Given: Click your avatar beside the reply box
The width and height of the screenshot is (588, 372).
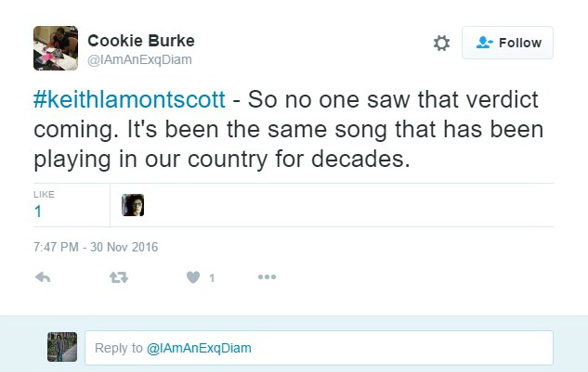Looking at the screenshot, I should pos(61,347).
